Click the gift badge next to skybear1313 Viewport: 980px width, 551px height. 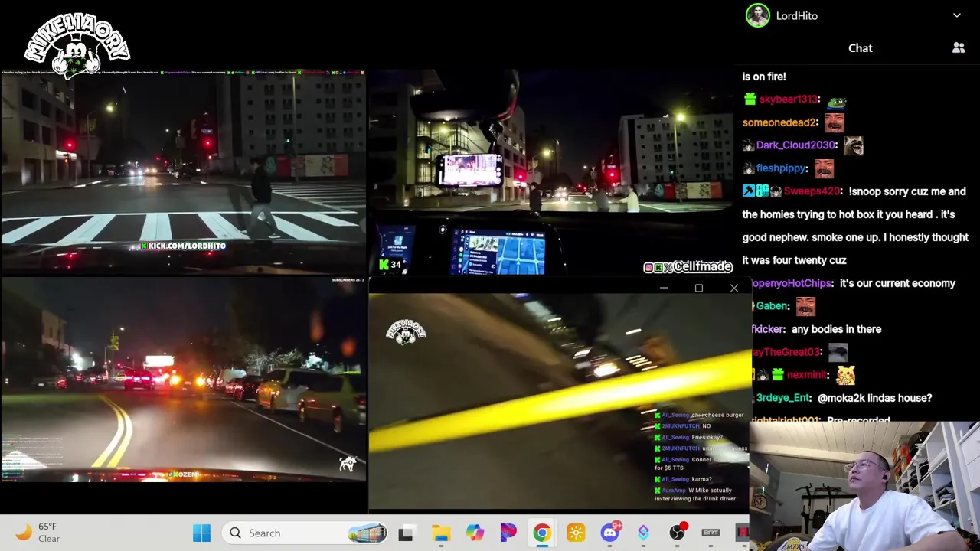tap(750, 99)
